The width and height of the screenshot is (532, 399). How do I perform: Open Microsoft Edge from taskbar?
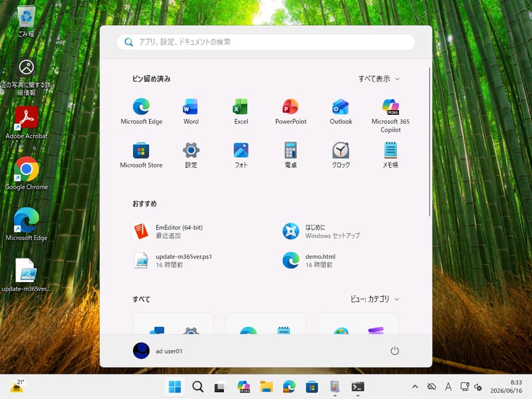[x=289, y=387]
